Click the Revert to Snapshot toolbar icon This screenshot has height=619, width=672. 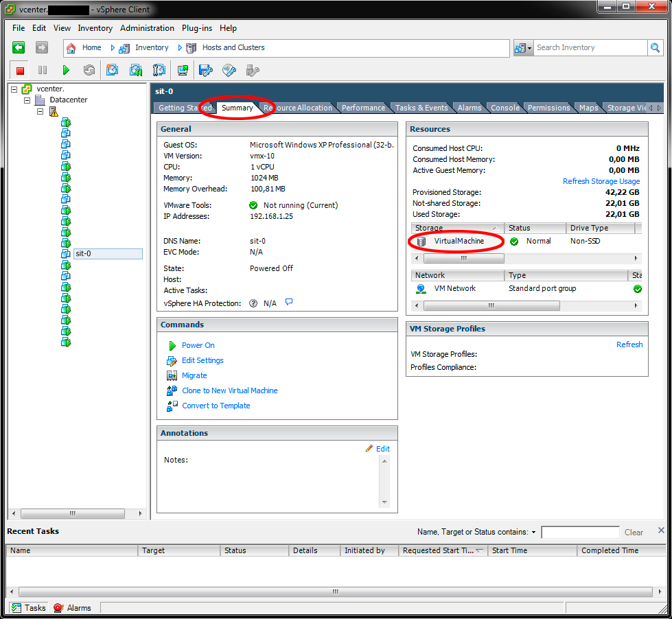coord(136,70)
